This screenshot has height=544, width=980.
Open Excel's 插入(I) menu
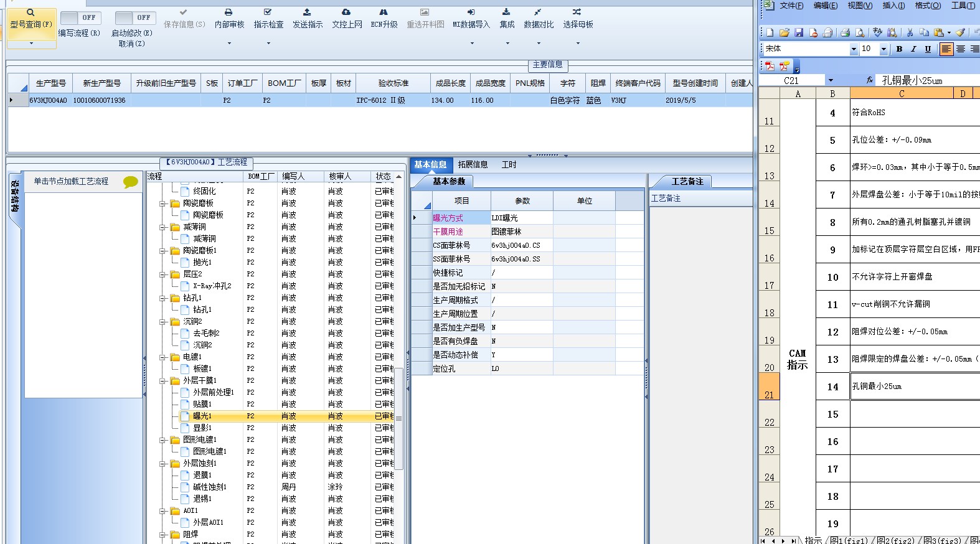pyautogui.click(x=894, y=6)
